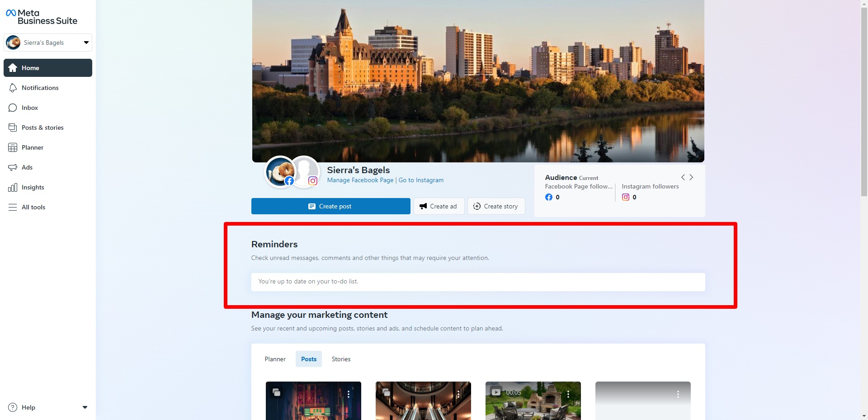Viewport: 868px width, 420px height.
Task: Click Go to Instagram link
Action: [x=421, y=180]
